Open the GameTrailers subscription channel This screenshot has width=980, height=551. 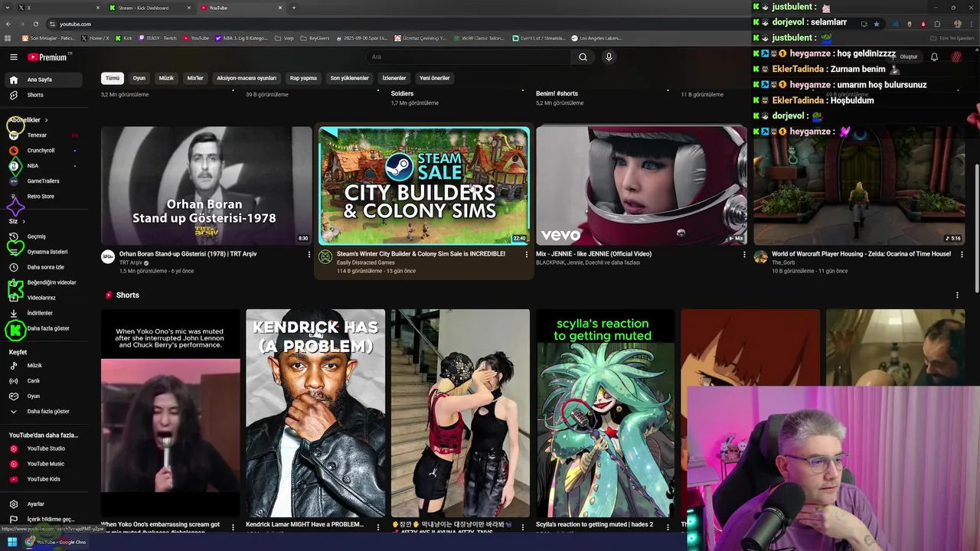tap(43, 181)
